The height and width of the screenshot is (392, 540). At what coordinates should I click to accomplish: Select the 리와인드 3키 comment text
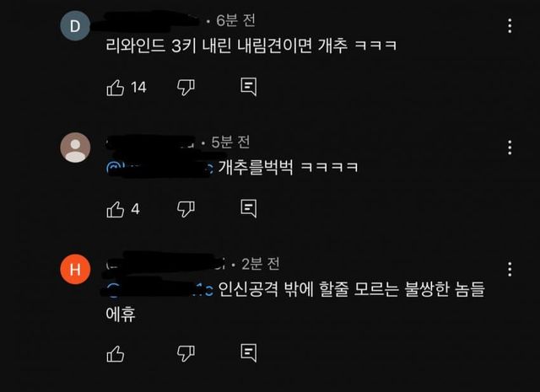(251, 46)
